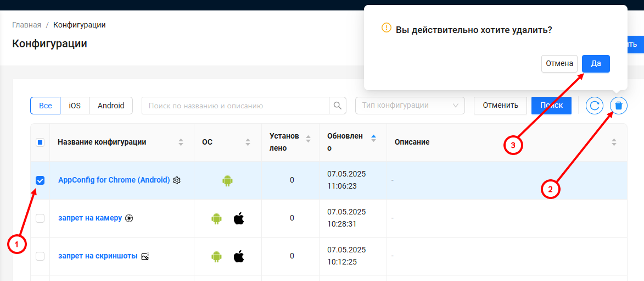The width and height of the screenshot is (644, 281).
Task: Click the magnifier search icon
Action: click(338, 106)
